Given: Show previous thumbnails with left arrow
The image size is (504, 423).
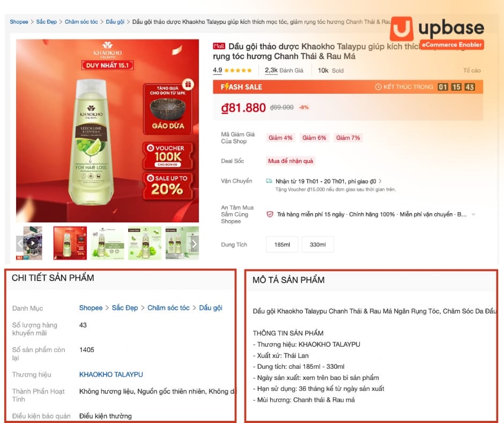Looking at the screenshot, I should [20, 243].
